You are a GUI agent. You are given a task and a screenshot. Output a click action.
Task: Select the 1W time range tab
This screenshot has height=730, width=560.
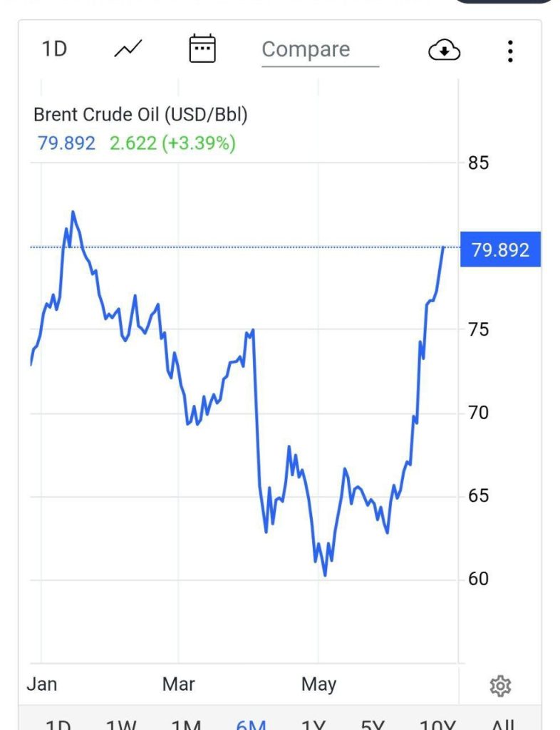(120, 724)
